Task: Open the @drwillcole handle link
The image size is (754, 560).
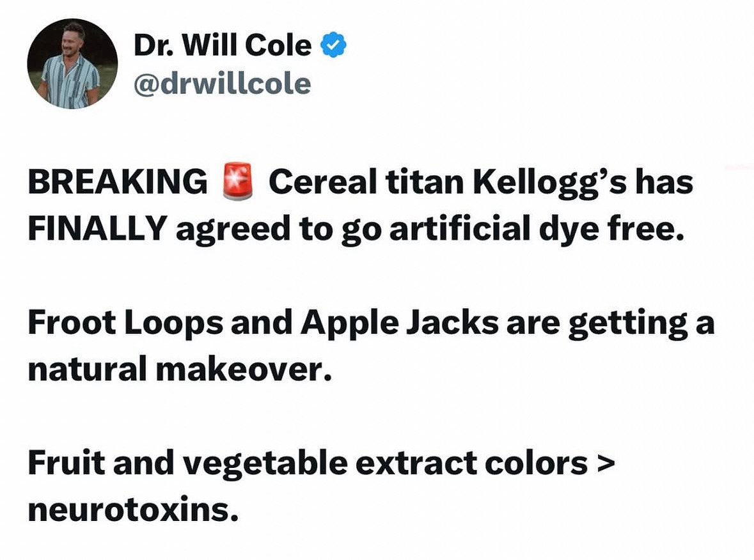Action: [222, 84]
